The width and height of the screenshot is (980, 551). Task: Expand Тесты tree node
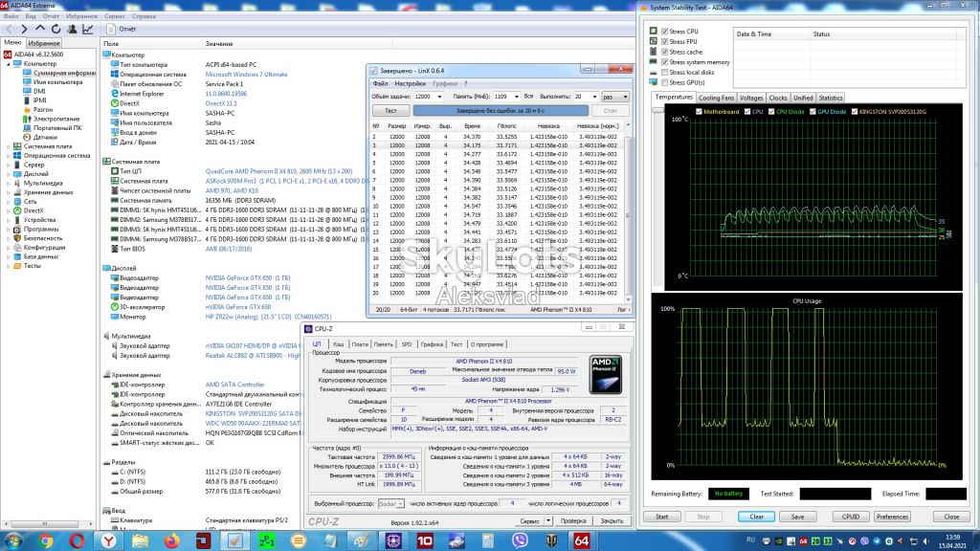point(8,266)
